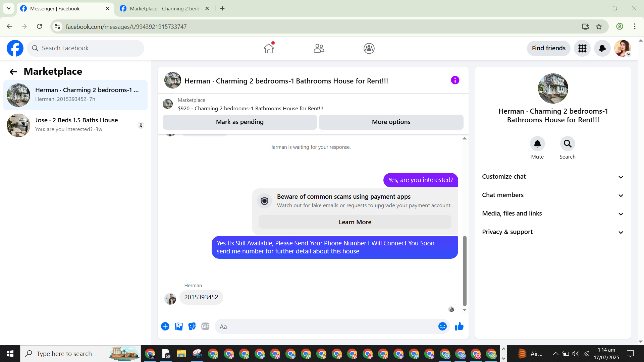Switch to the Messenger | Facebook tab
Screen dimensions: 644x362
(x=65, y=9)
